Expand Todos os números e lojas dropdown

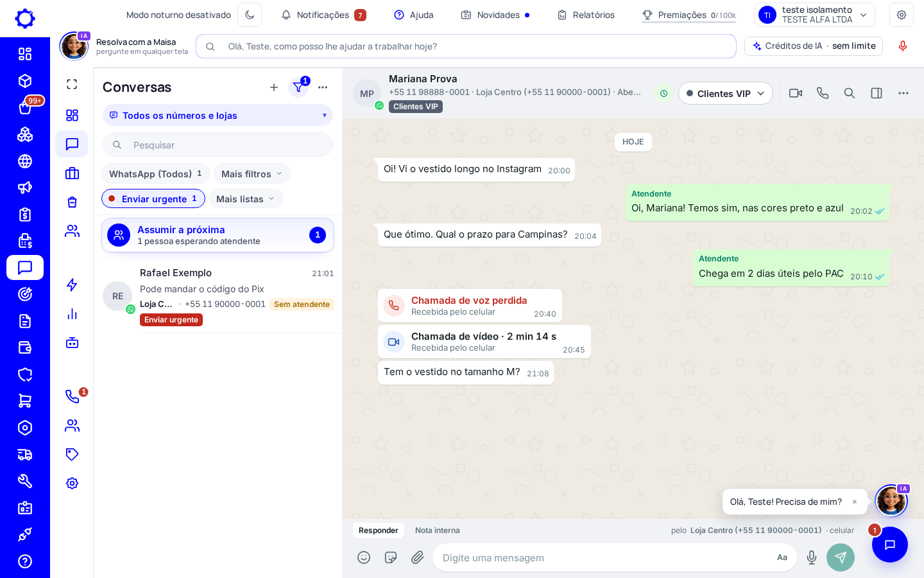tap(218, 116)
